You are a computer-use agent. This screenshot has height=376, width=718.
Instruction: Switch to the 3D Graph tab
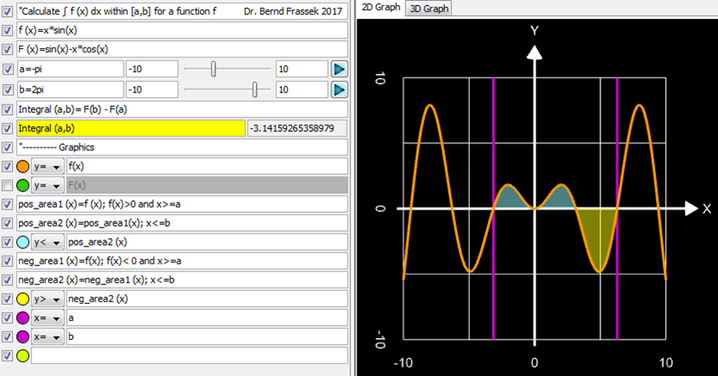point(429,8)
